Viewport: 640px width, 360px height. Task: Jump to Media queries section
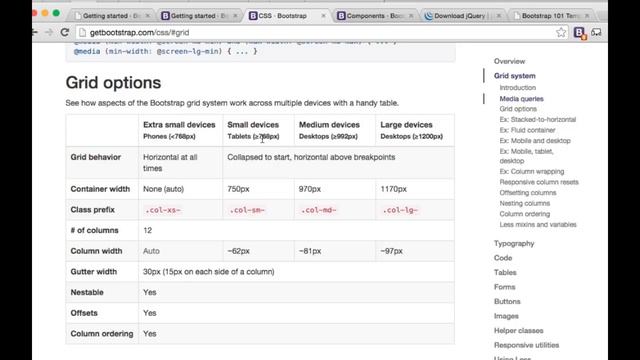521,99
